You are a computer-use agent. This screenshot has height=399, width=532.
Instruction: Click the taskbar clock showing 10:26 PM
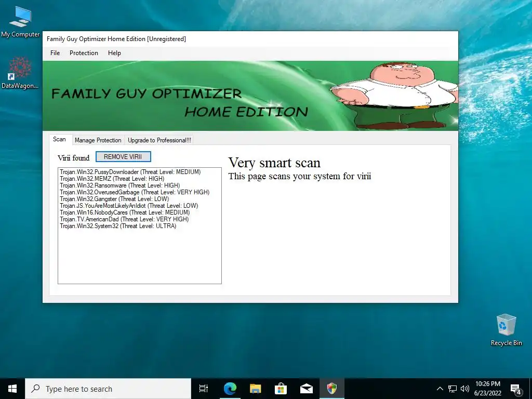(487, 389)
